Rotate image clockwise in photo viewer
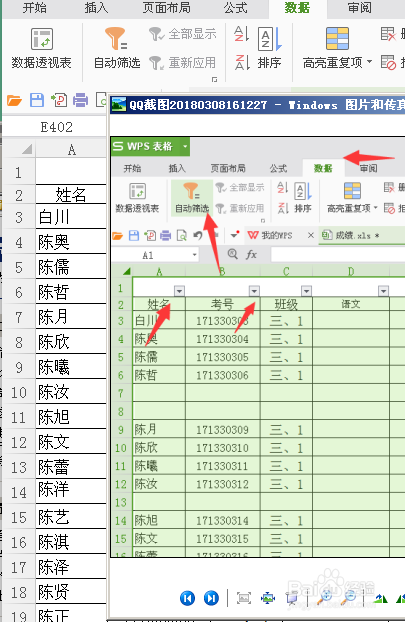Viewport: 405px width, 622px height. pyautogui.click(x=381, y=598)
